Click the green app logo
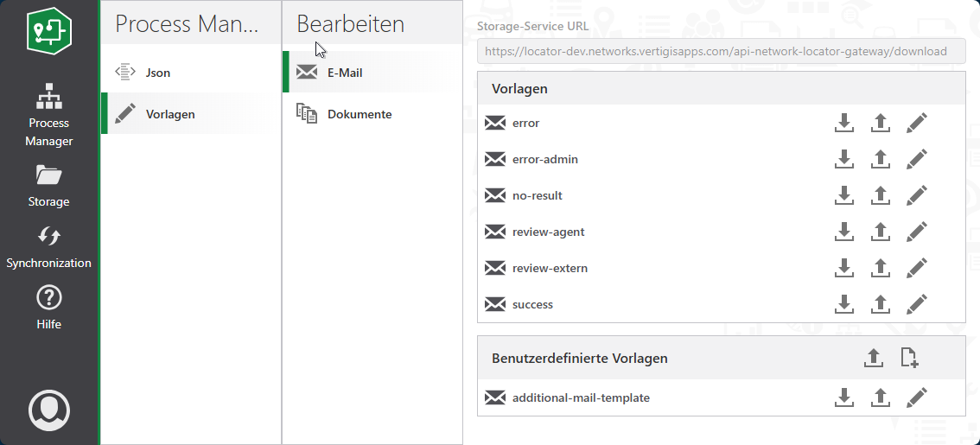This screenshot has width=980, height=445. pyautogui.click(x=49, y=32)
